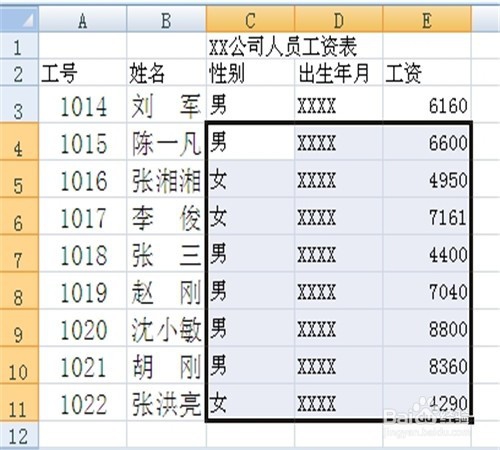Click cell with ID 1016

[83, 179]
